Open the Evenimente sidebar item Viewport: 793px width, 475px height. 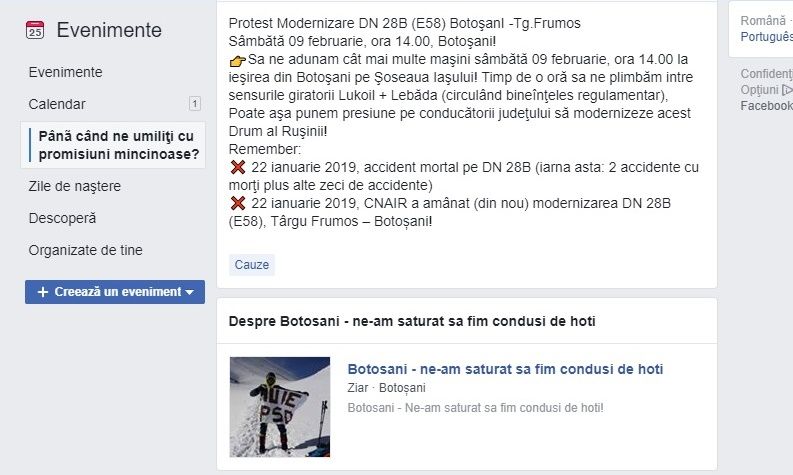(65, 72)
